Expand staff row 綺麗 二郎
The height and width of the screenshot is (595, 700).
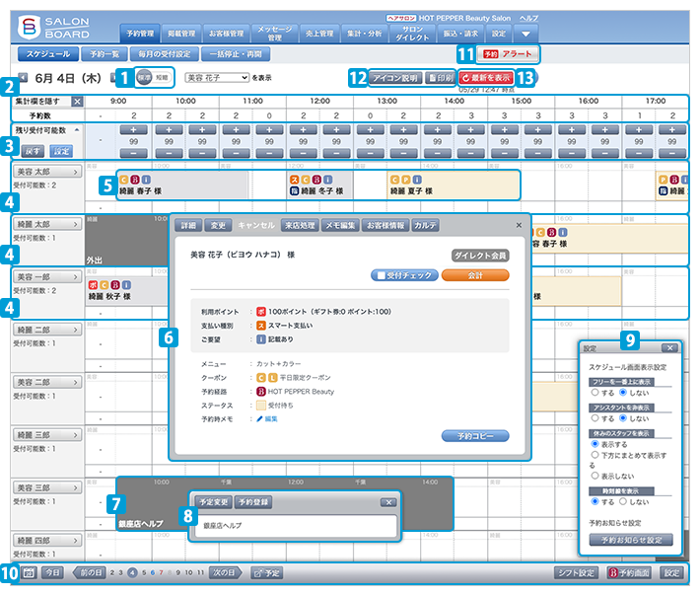coord(47,330)
